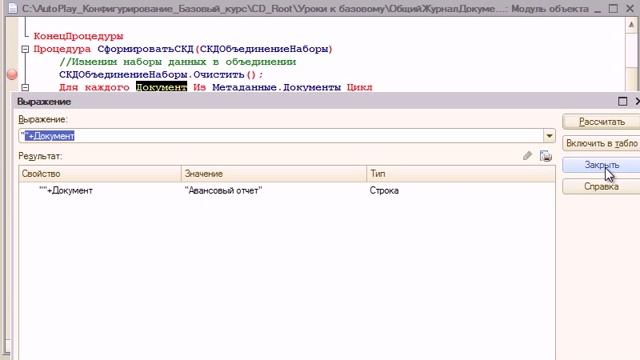640x360 pixels.
Task: Click the КонецПроцедуры keyword
Action: point(78,36)
